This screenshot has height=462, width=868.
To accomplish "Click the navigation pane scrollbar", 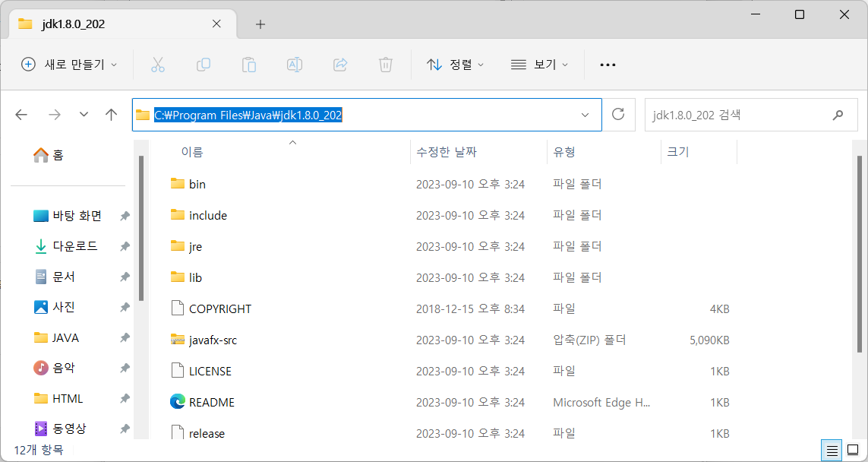I will (x=141, y=228).
